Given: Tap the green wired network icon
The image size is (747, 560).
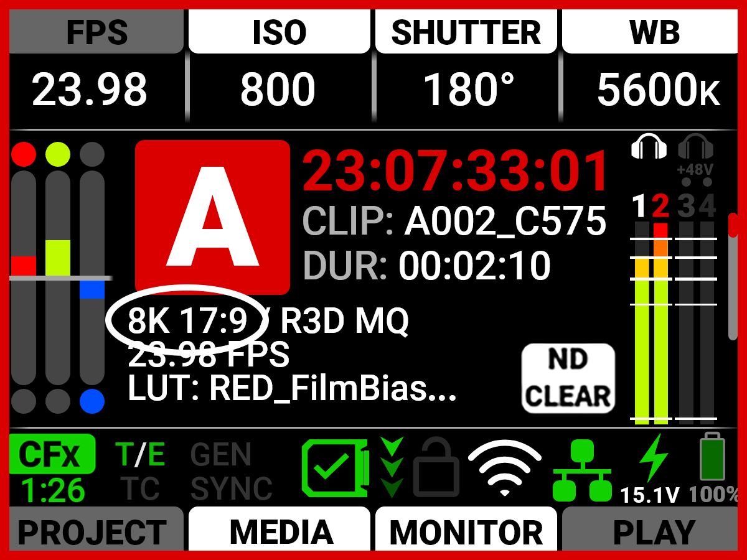Looking at the screenshot, I should click(x=583, y=470).
